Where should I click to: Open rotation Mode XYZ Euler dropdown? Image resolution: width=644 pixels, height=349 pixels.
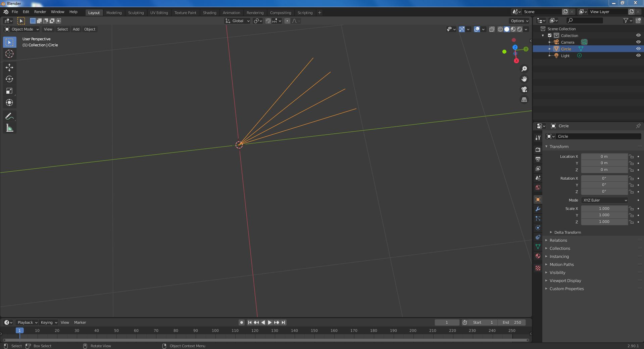click(x=605, y=200)
